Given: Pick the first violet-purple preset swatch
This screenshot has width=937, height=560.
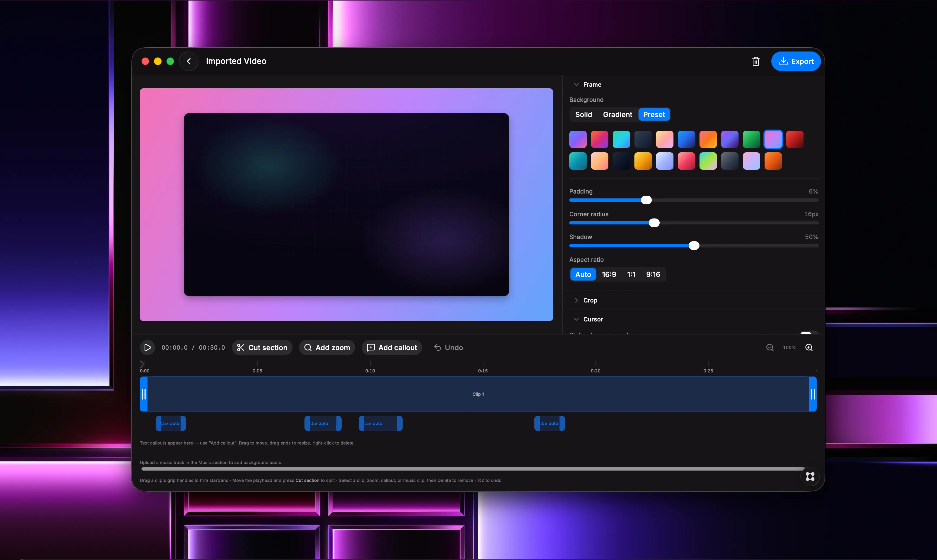Looking at the screenshot, I should 578,140.
